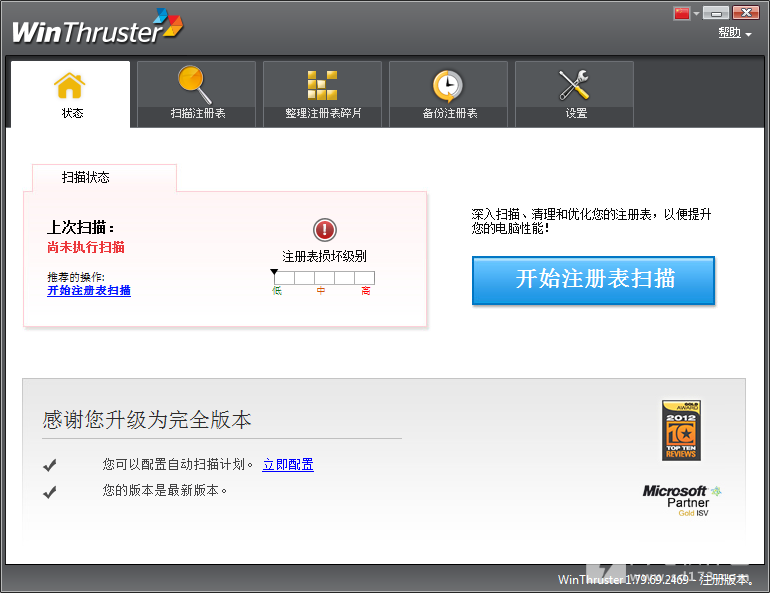Click the 推荐的操作 label
The height and width of the screenshot is (593, 770).
(x=76, y=277)
